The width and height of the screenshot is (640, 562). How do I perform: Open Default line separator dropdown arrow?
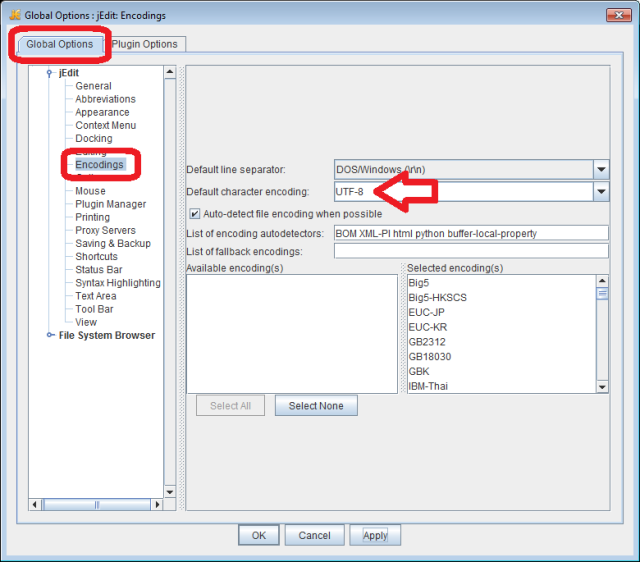point(601,169)
